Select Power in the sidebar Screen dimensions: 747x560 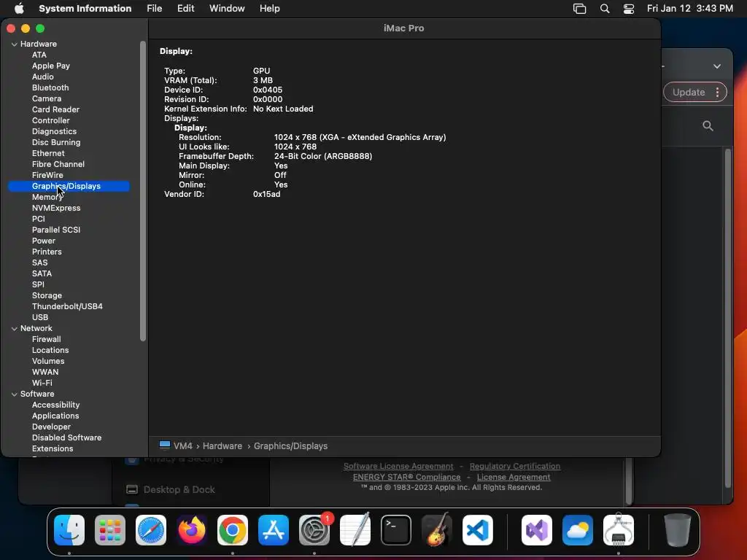[x=43, y=241]
